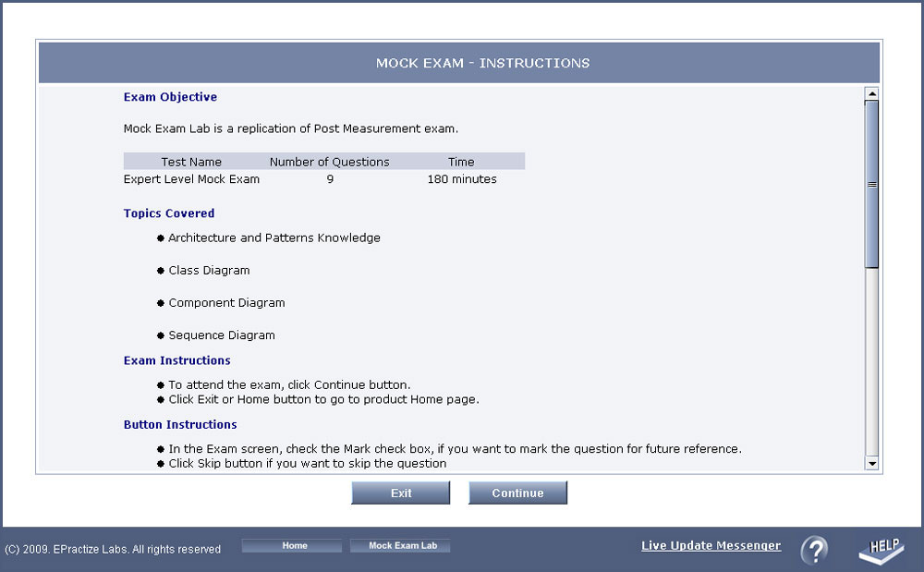Click the scrollbar down arrow
924x572 pixels.
pos(871,462)
